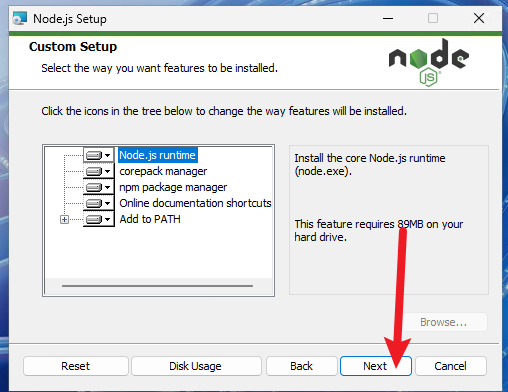Click the horizontal scrollbar in feature tree

(157, 286)
